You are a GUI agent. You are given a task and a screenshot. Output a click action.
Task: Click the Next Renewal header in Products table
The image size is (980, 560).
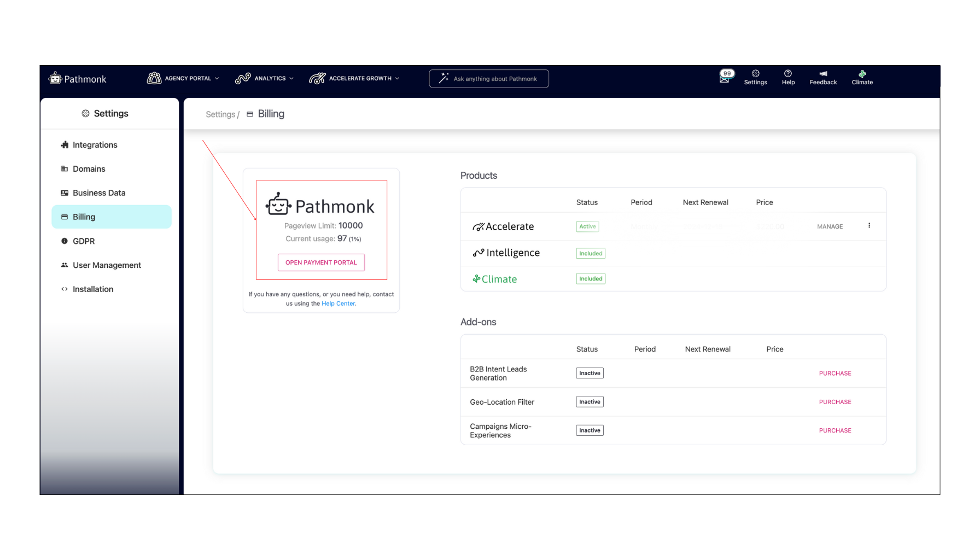point(705,202)
